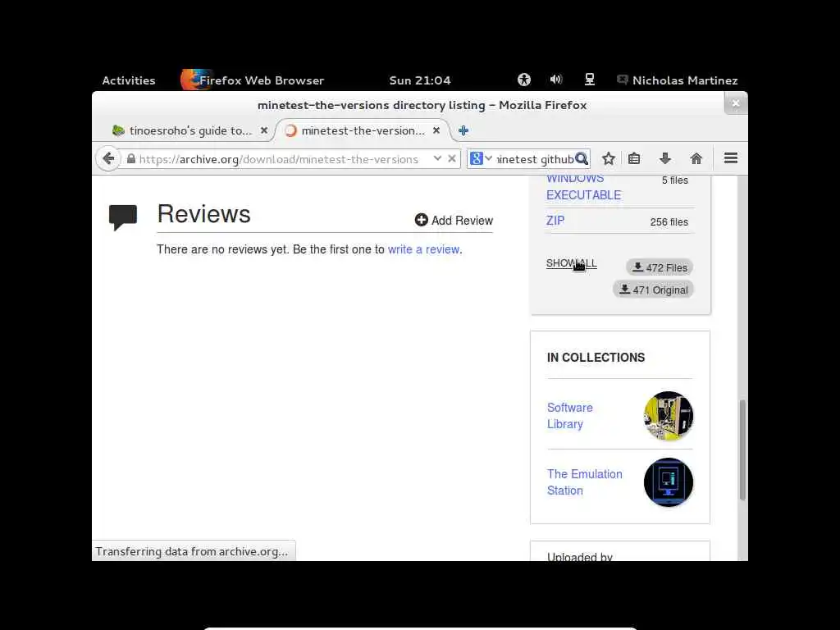This screenshot has width=840, height=630.
Task: Download the 472 Files bundle
Action: coord(660,267)
